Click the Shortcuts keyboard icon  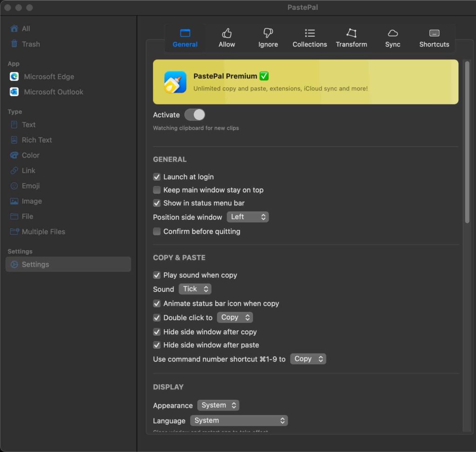434,33
